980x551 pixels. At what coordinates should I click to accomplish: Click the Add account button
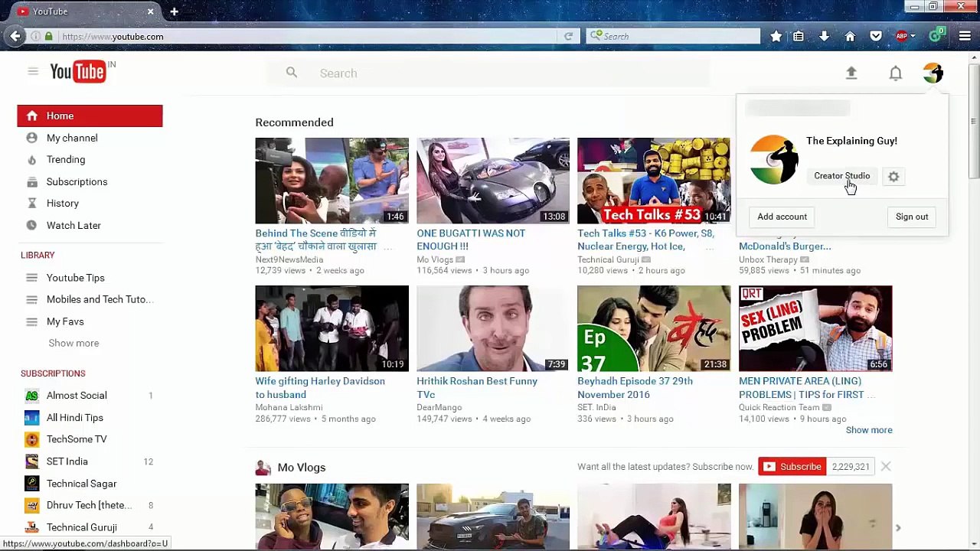click(782, 217)
